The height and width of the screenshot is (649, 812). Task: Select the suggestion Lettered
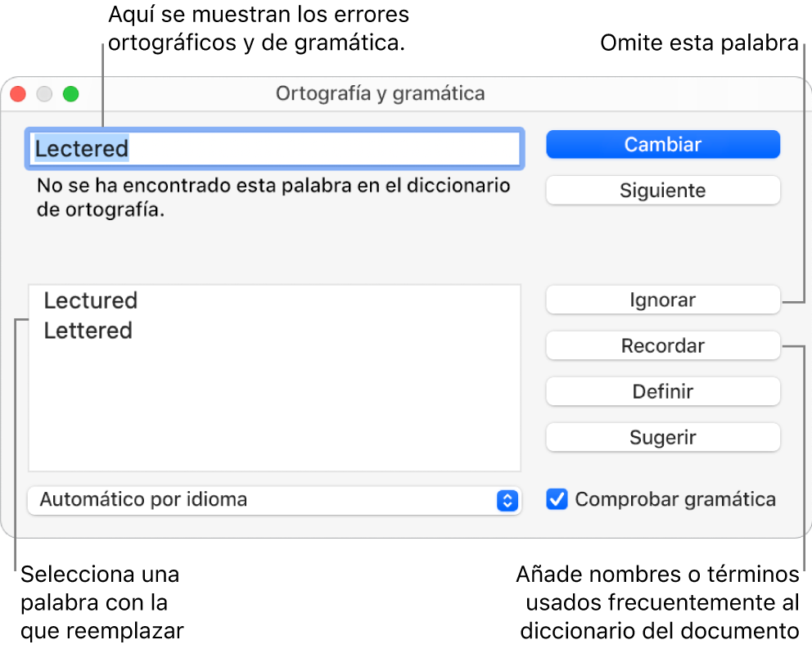pos(88,331)
